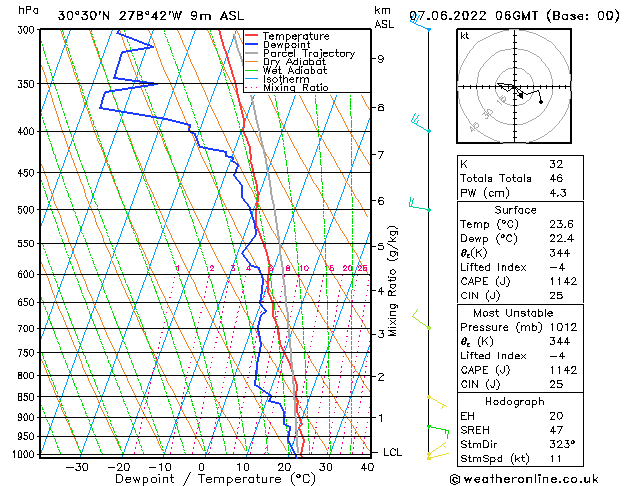Click the Dewpoint / Temperature (°C) axis title
This screenshot has height=486, width=629.
pos(215,479)
